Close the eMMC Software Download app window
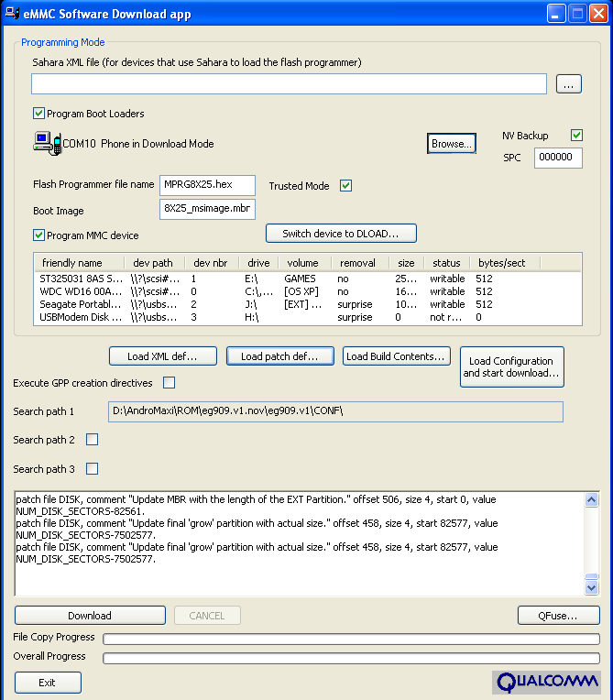 pyautogui.click(x=598, y=14)
